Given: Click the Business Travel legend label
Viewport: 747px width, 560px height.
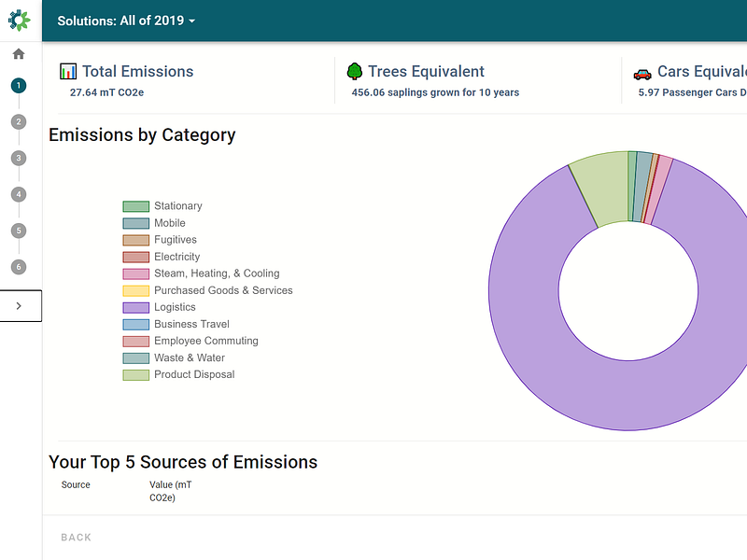Looking at the screenshot, I should pos(191,324).
